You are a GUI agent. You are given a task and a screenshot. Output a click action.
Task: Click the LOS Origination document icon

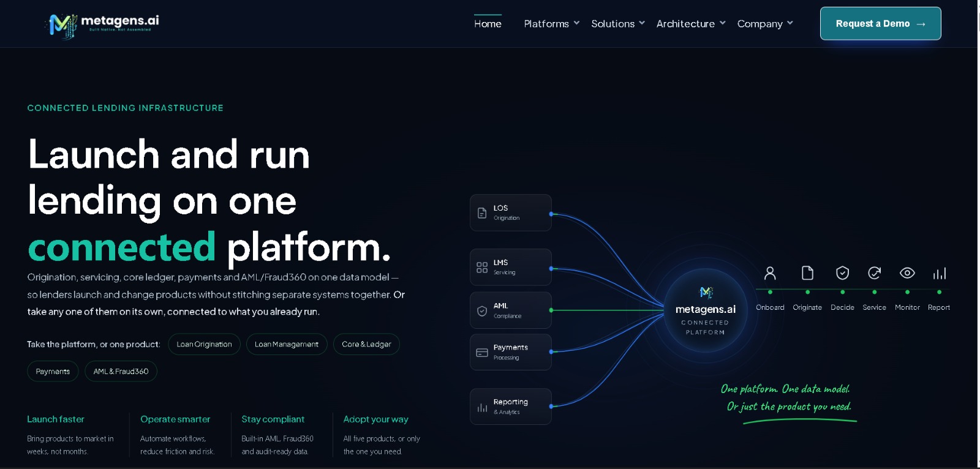(x=482, y=213)
